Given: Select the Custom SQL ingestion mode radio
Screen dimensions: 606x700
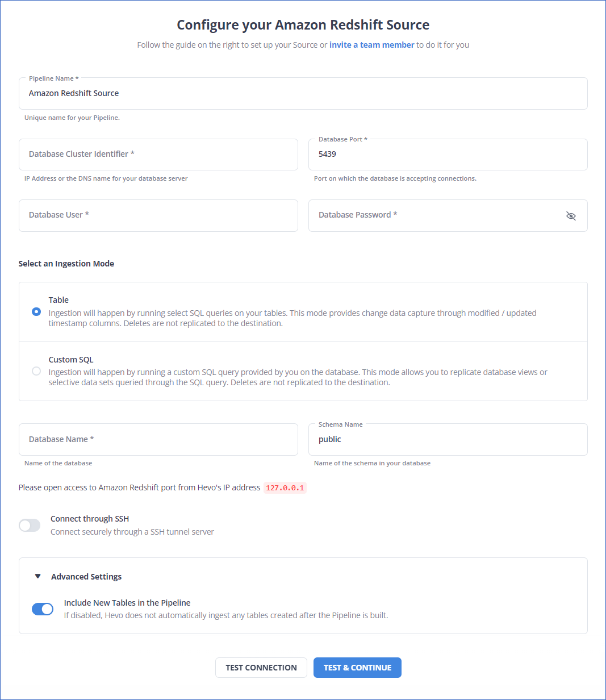Looking at the screenshot, I should click(36, 371).
